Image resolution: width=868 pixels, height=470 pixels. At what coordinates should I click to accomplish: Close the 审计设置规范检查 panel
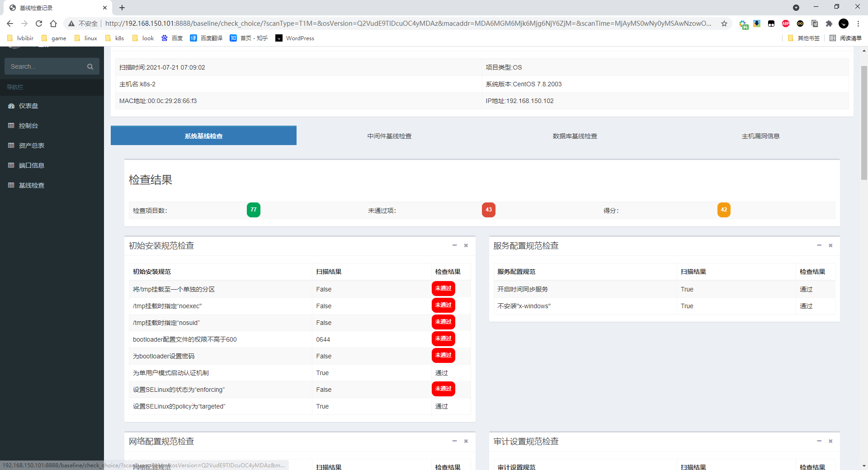(x=830, y=441)
